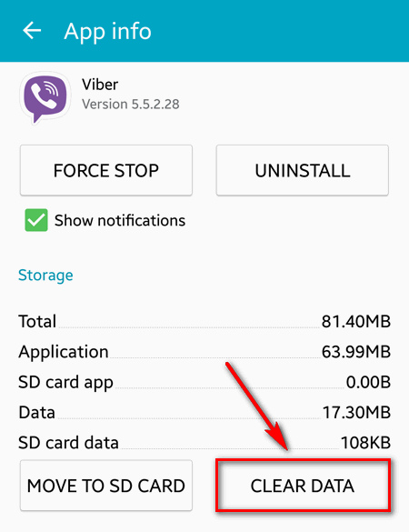This screenshot has height=532, width=409.
Task: Click the Show notifications label text
Action: click(x=120, y=221)
